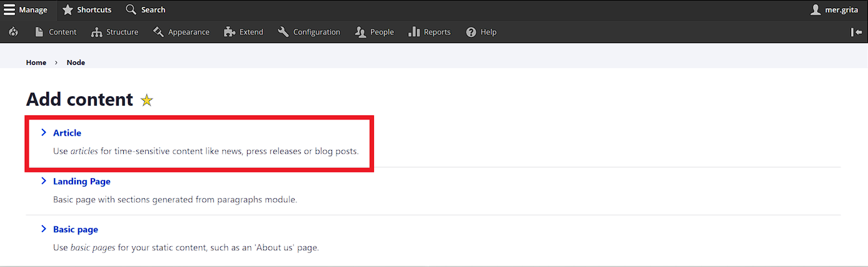
Task: Click the Configuration wrench icon
Action: pos(283,32)
